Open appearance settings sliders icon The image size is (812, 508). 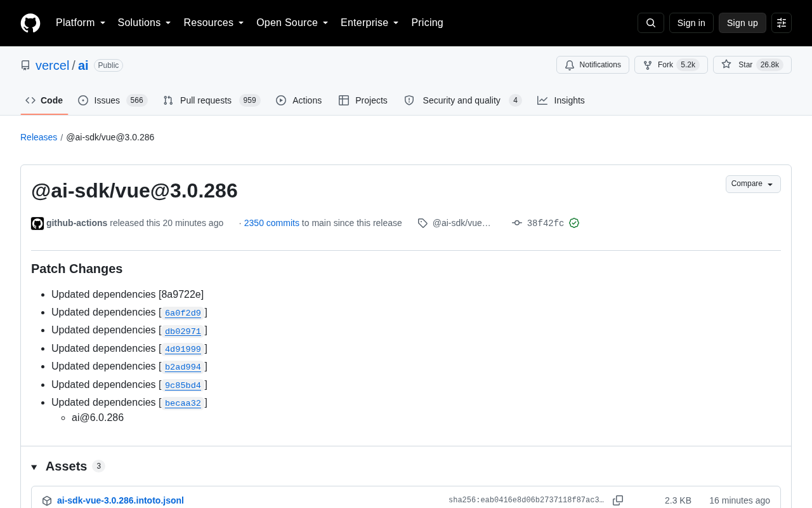[782, 23]
